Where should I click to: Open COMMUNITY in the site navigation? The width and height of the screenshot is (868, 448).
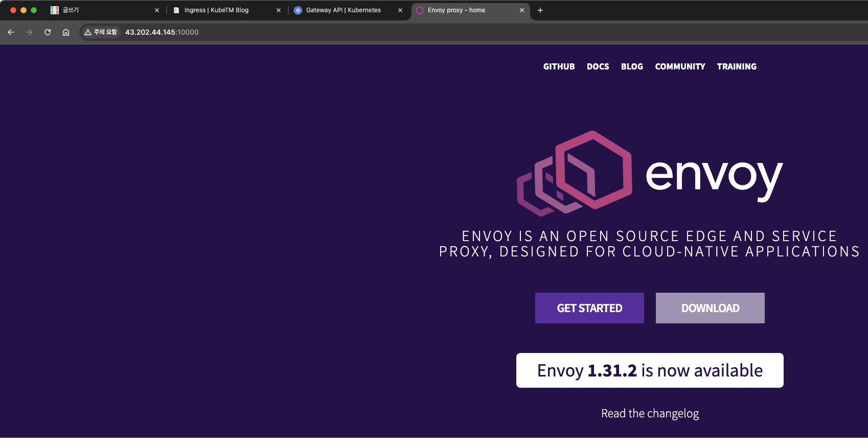pos(680,66)
